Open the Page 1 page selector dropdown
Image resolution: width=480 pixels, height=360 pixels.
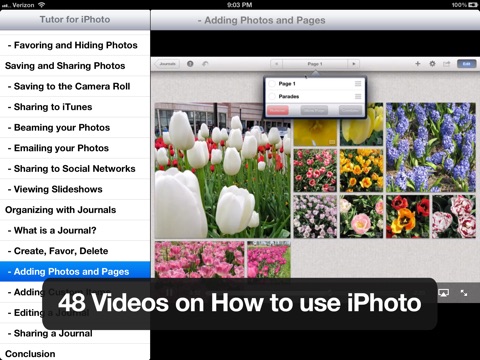315,64
